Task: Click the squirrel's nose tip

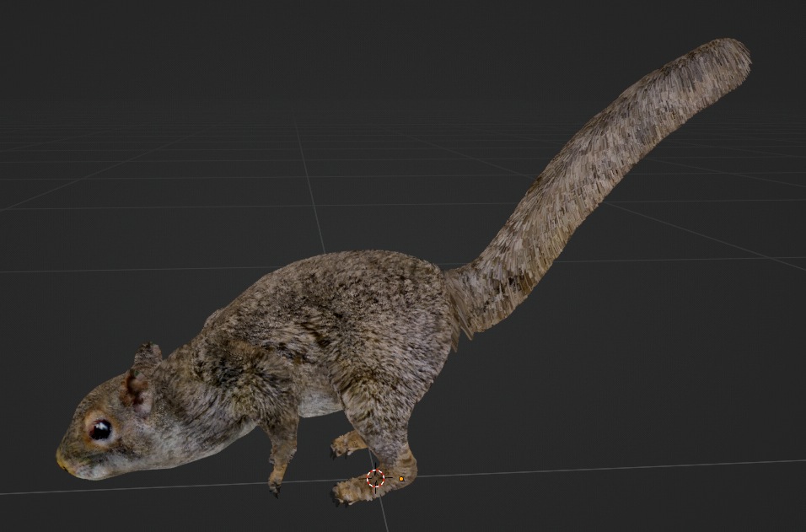Action: click(x=61, y=459)
